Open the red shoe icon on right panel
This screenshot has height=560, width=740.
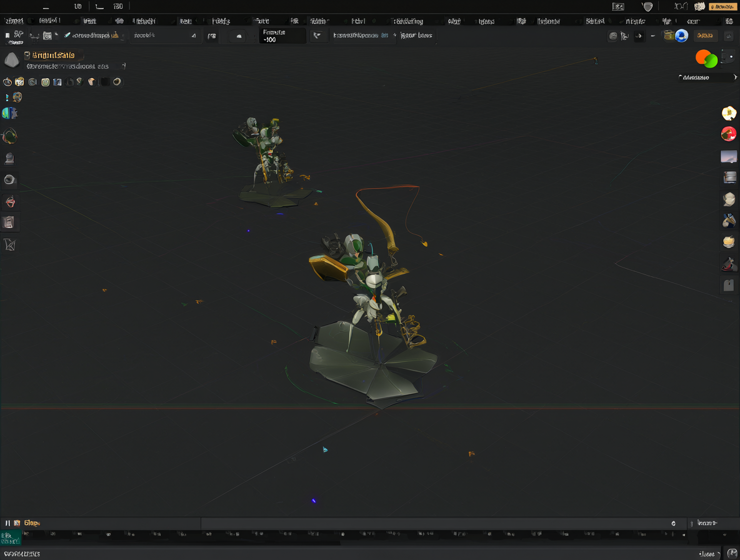tap(729, 264)
